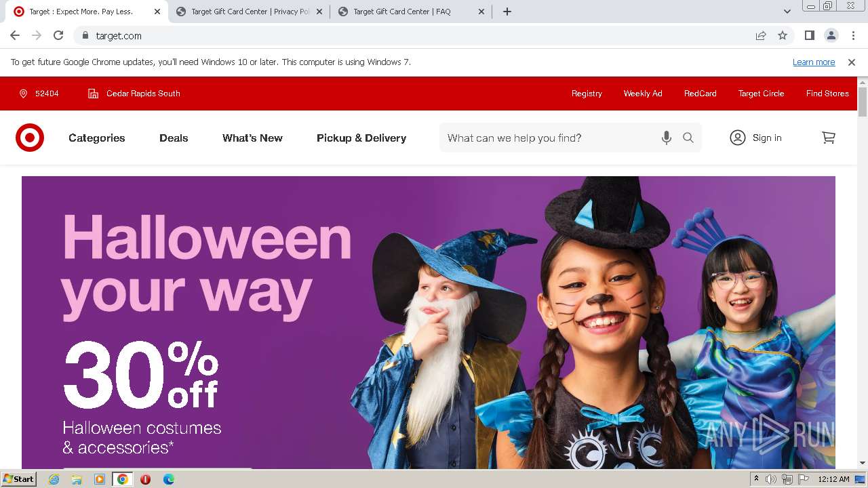Toggle the Chrome side panel
868x488 pixels.
click(809, 35)
